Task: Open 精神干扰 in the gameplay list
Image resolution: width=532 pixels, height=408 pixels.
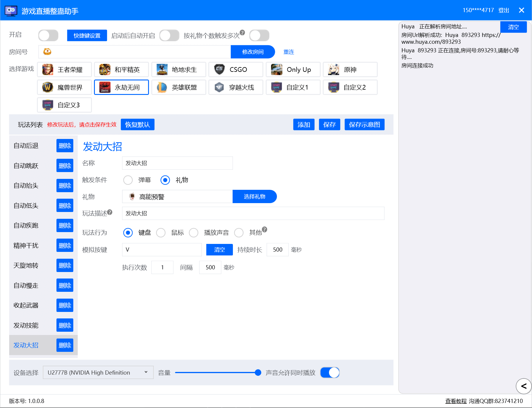Action: tap(26, 246)
